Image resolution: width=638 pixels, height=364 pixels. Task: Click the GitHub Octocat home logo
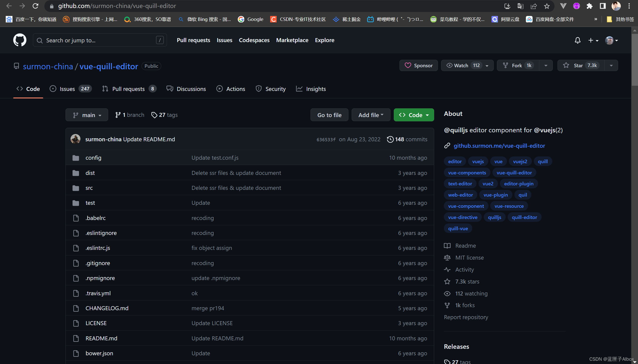[x=19, y=40]
